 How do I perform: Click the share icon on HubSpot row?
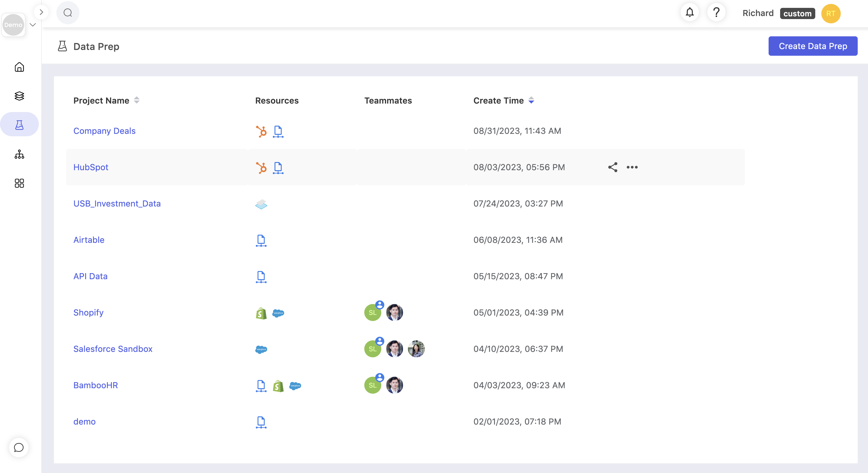pyautogui.click(x=613, y=167)
